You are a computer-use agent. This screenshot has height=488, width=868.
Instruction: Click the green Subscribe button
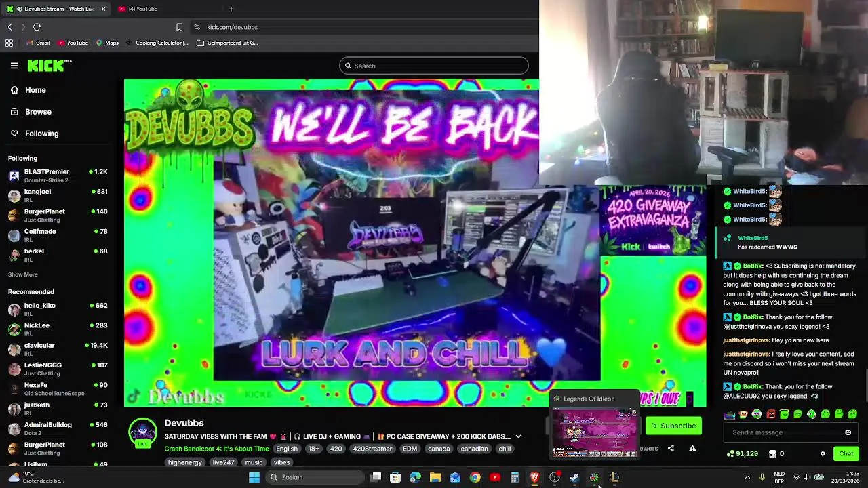point(673,426)
